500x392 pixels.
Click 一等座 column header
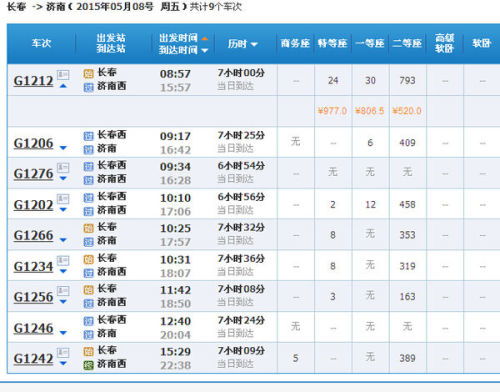[x=370, y=43]
